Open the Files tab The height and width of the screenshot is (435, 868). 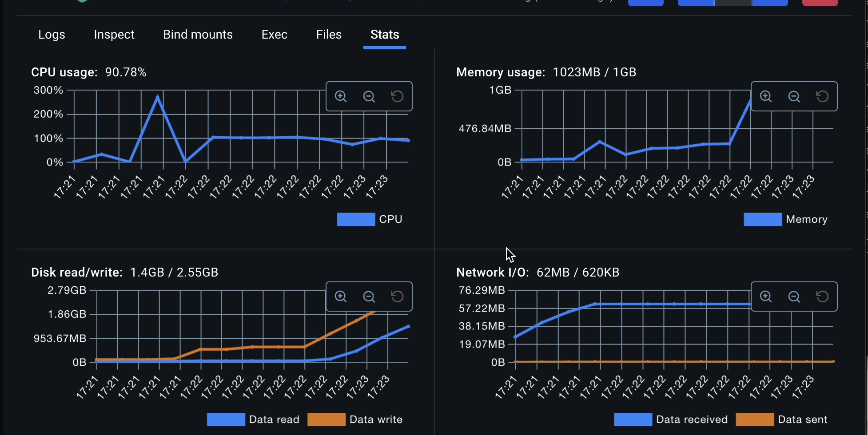[328, 34]
